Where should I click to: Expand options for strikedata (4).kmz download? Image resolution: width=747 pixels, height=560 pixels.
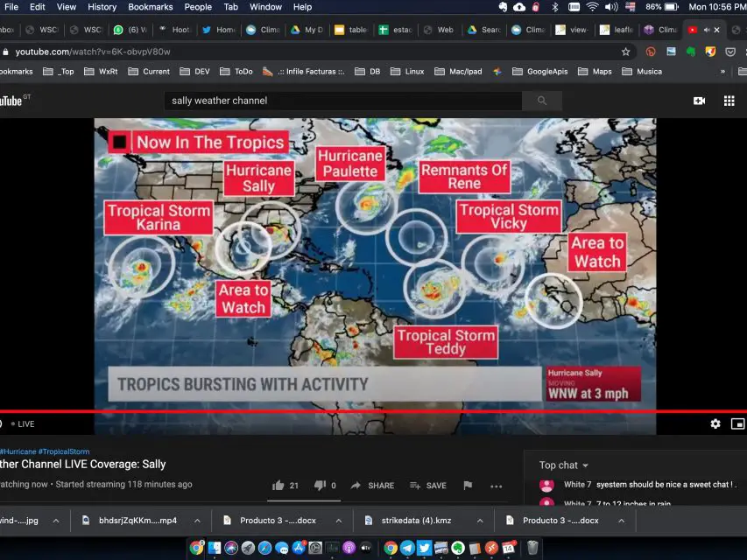[480, 521]
